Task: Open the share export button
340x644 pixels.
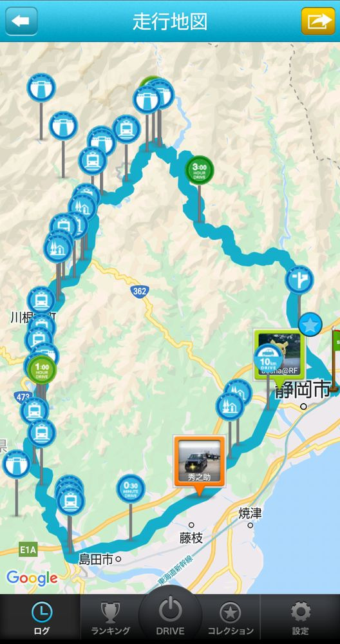Action: pos(318,21)
